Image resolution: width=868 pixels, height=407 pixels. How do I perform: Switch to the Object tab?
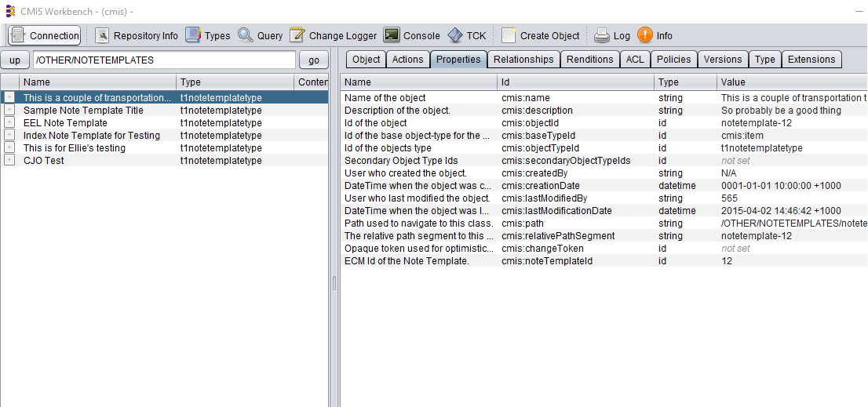point(366,59)
